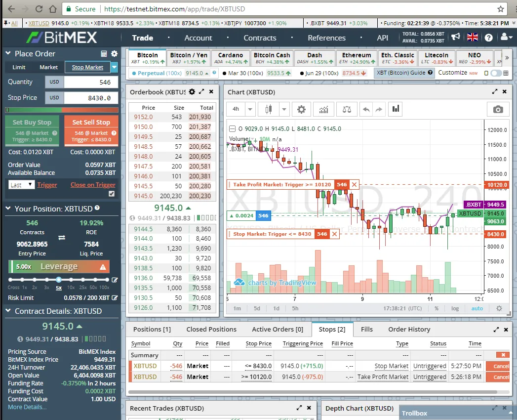Expand the Chart panel to fullscreen
517x420 pixels.
495,92
